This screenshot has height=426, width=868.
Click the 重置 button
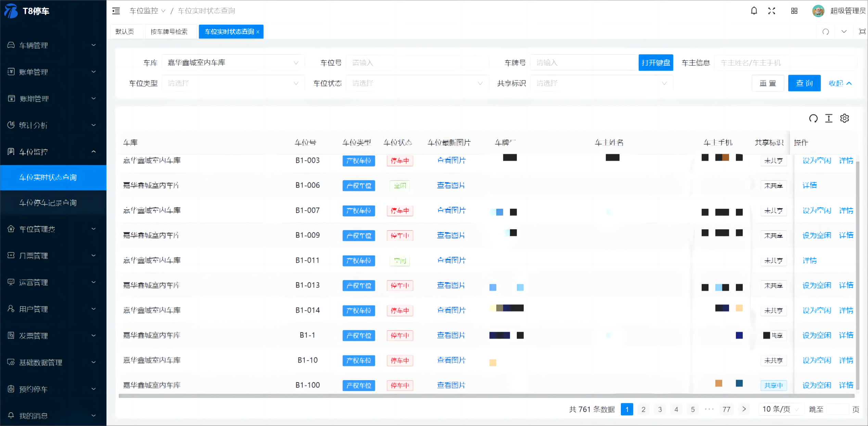pyautogui.click(x=768, y=83)
